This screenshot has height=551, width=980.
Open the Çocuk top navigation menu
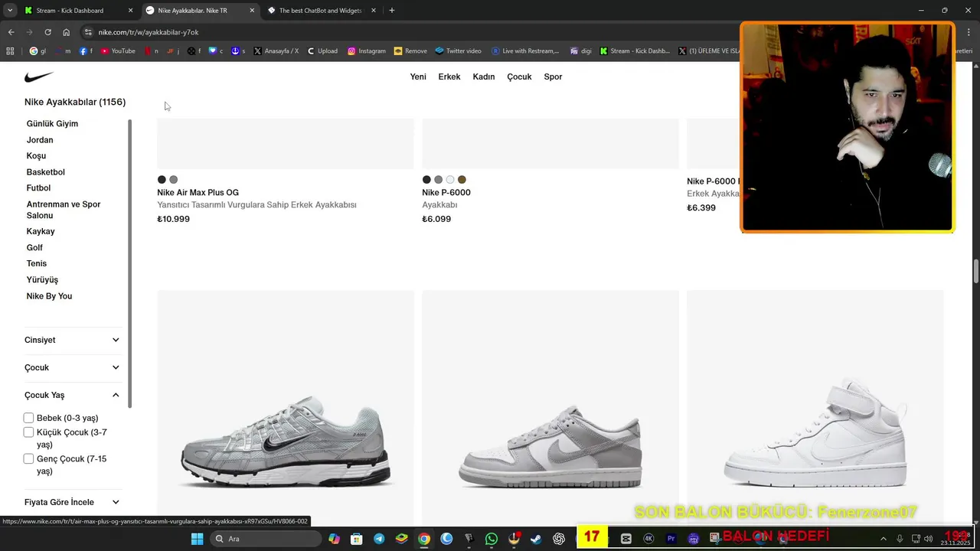[519, 77]
